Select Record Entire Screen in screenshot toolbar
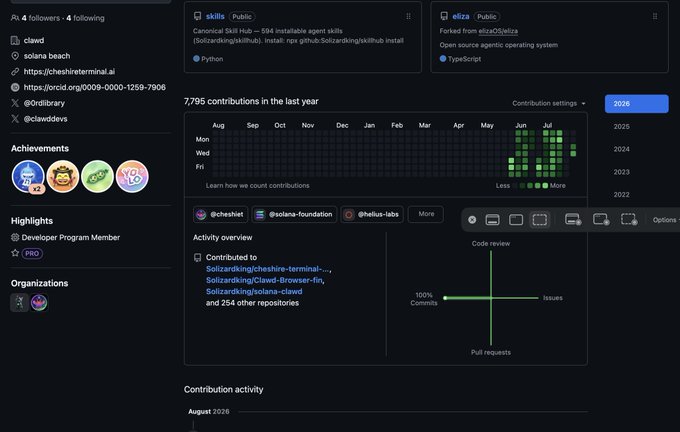Viewport: 680px width, 432px height. click(x=573, y=219)
